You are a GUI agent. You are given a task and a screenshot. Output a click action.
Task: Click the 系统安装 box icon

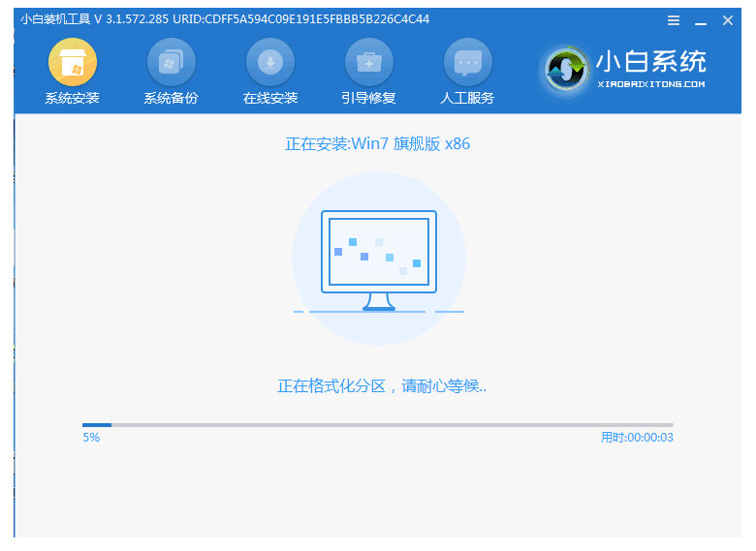tap(72, 63)
